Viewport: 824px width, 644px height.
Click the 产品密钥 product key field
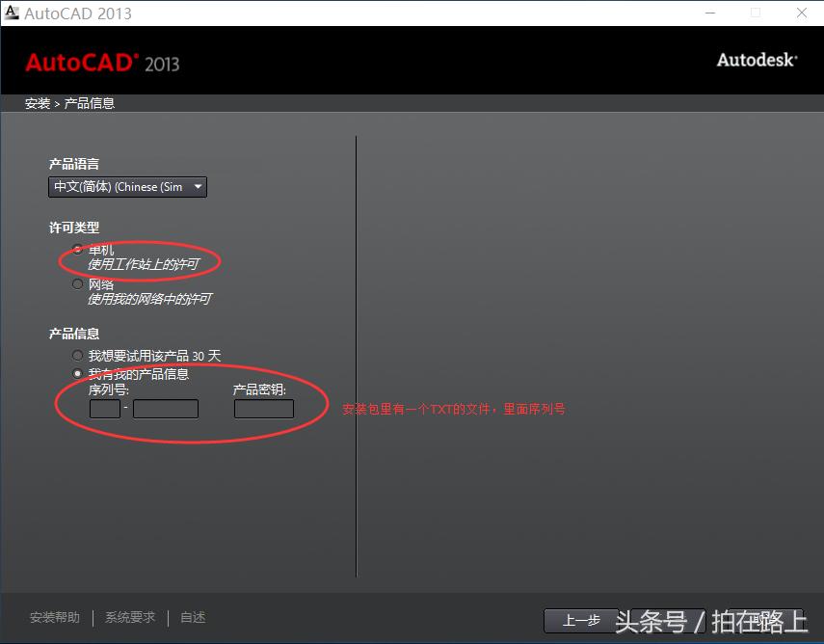pos(263,408)
